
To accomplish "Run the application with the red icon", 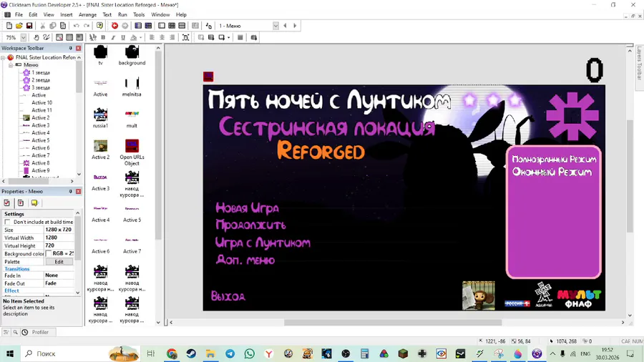I will pyautogui.click(x=114, y=26).
